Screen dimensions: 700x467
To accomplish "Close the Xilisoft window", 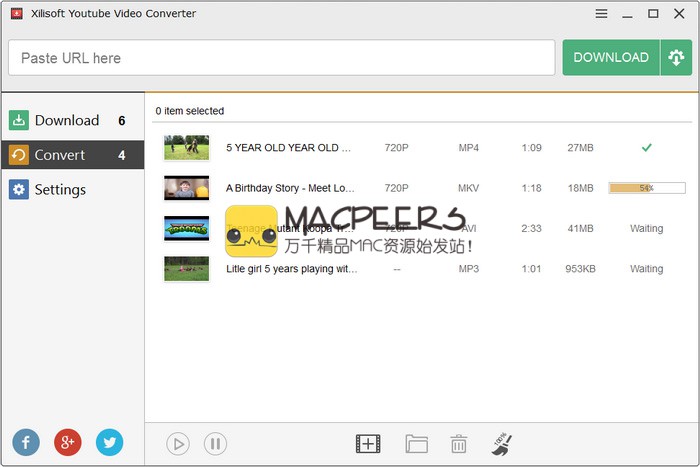I will 679,14.
